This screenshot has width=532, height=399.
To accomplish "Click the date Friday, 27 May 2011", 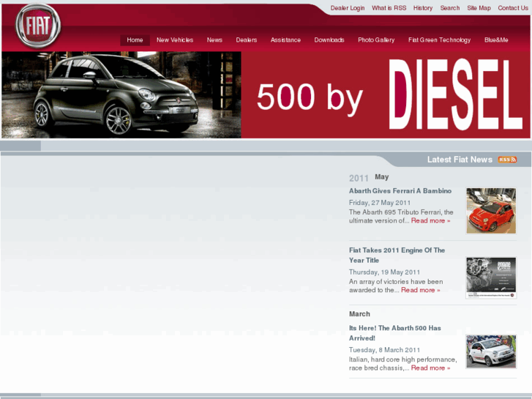I will click(380, 203).
